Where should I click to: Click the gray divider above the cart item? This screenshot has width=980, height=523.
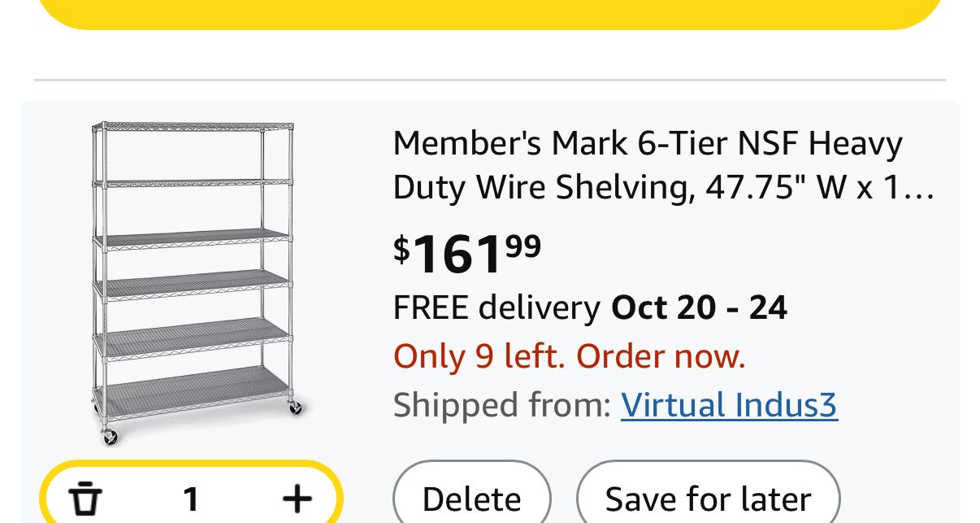490,81
